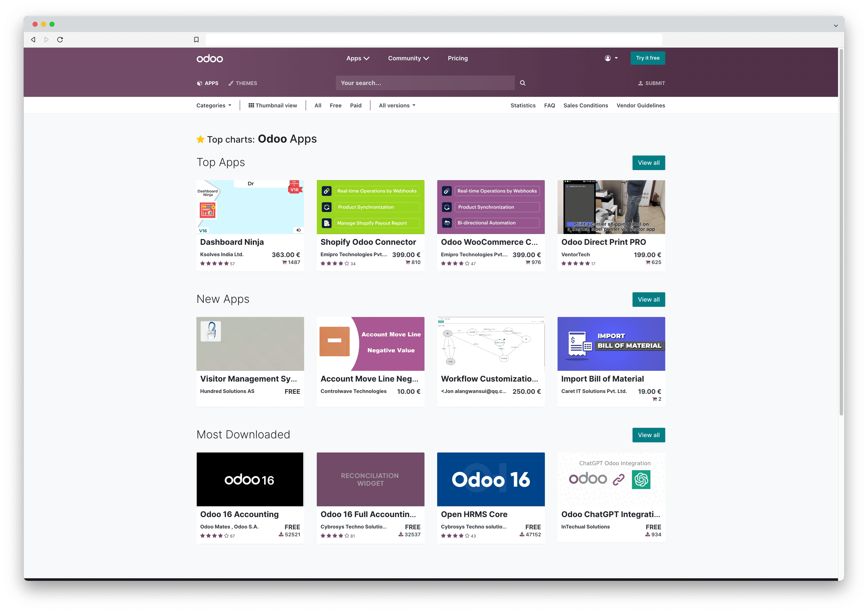Open Sales Conditions link
This screenshot has width=868, height=612.
click(586, 106)
